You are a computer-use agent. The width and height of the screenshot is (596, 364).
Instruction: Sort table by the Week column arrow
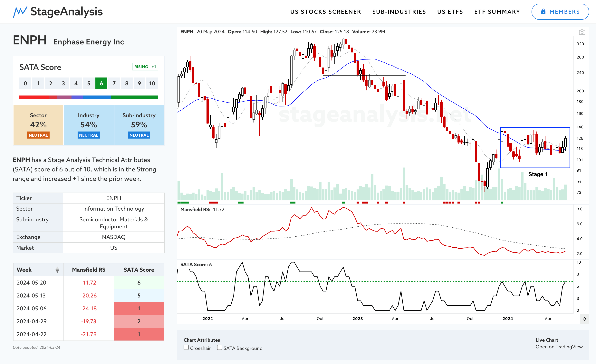57,270
